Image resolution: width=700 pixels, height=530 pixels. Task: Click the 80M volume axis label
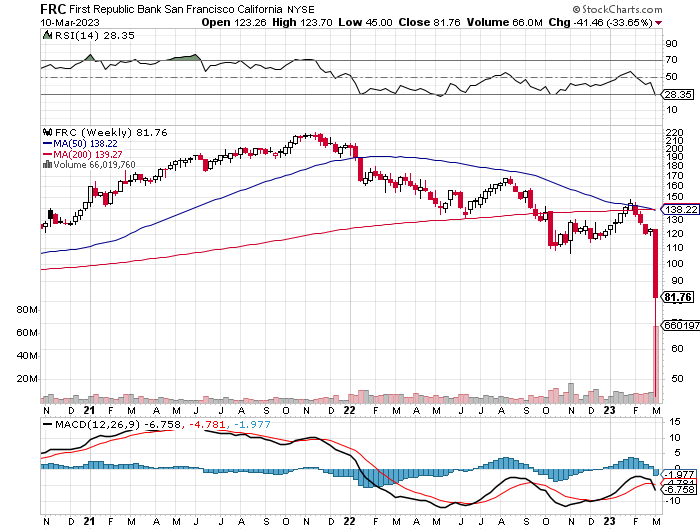point(27,310)
